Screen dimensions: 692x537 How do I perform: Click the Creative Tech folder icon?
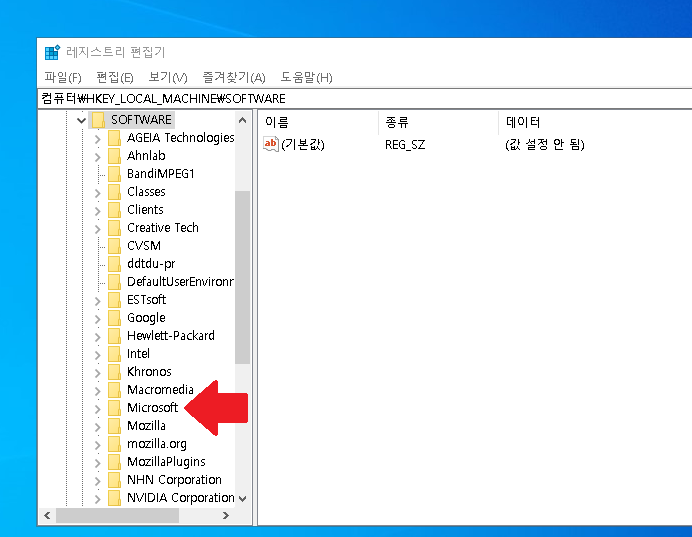click(114, 228)
